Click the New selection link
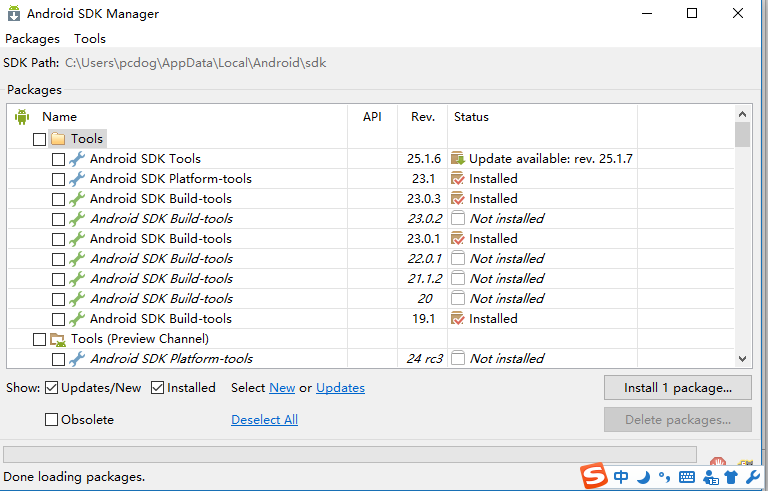 [282, 388]
